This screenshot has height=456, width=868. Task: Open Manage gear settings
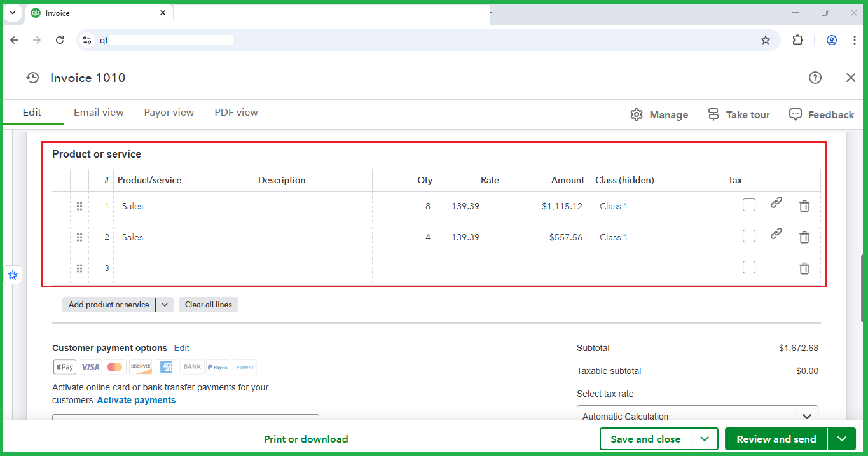pyautogui.click(x=659, y=114)
